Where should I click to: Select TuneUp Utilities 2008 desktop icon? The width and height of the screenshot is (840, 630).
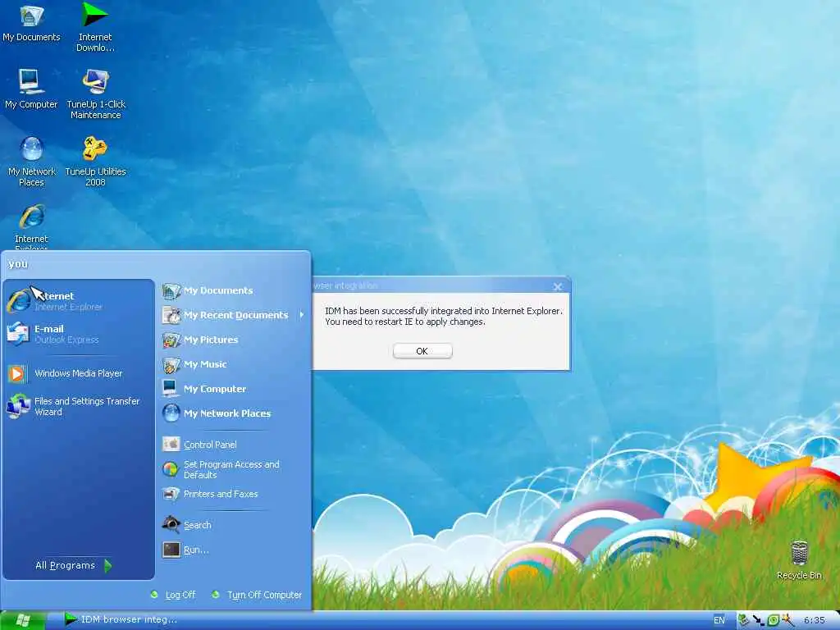point(95,162)
